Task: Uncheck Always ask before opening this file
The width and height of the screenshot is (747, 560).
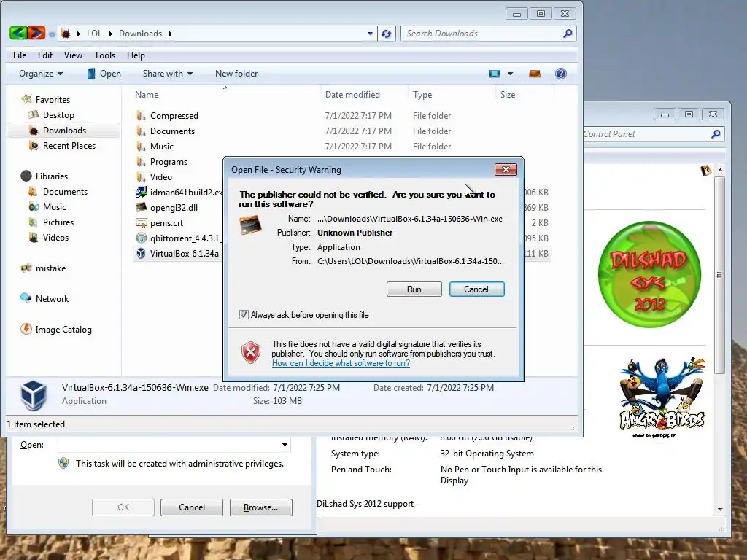Action: click(244, 315)
